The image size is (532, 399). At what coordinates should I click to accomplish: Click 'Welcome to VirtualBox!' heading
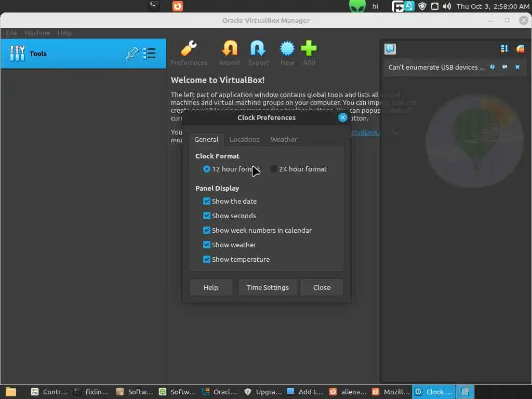(218, 80)
